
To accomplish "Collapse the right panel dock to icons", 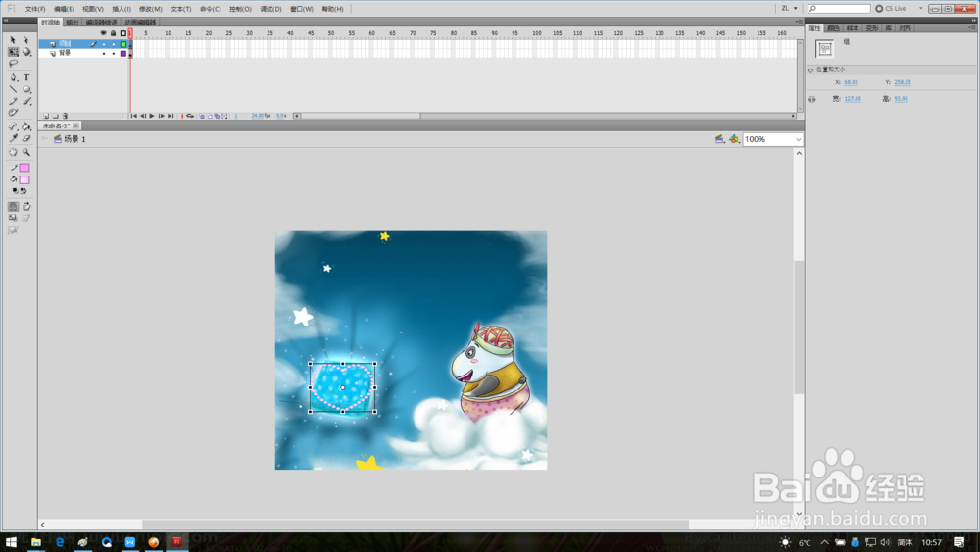I will (x=973, y=20).
